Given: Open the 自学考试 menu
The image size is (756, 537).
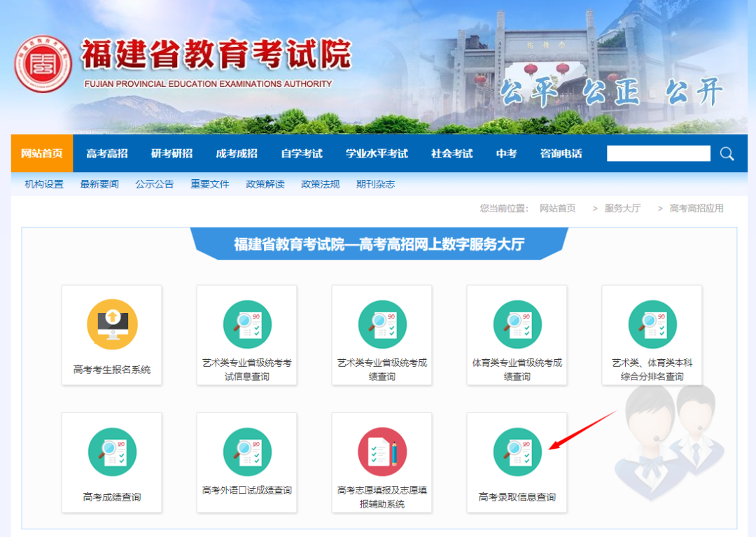Looking at the screenshot, I should click(x=301, y=153).
